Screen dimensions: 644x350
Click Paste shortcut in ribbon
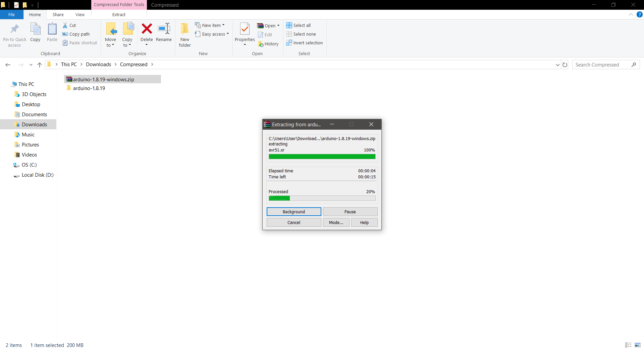pos(80,43)
